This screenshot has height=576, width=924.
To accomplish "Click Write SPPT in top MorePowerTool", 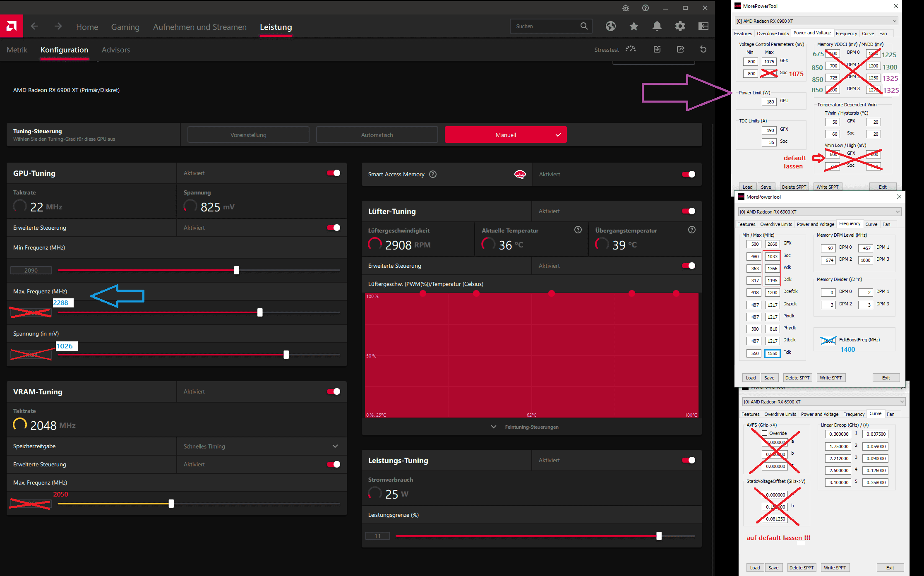I will (x=827, y=187).
